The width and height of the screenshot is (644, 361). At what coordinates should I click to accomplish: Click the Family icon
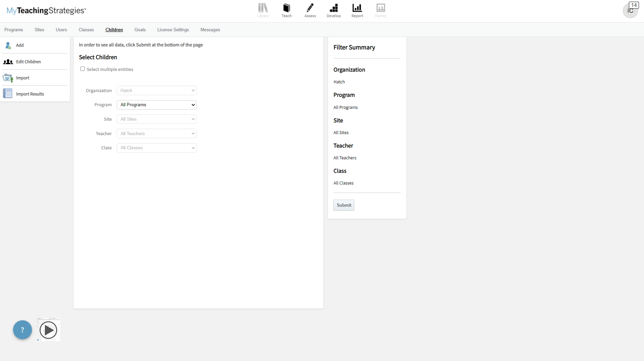pos(380,8)
